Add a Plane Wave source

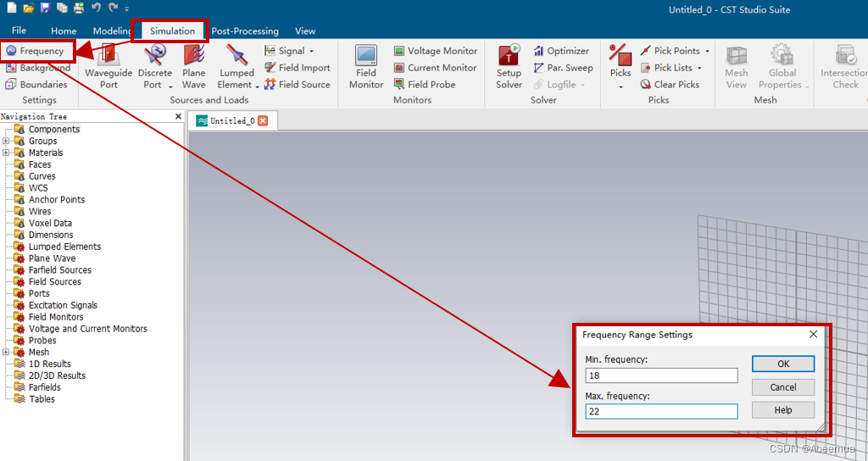point(194,67)
